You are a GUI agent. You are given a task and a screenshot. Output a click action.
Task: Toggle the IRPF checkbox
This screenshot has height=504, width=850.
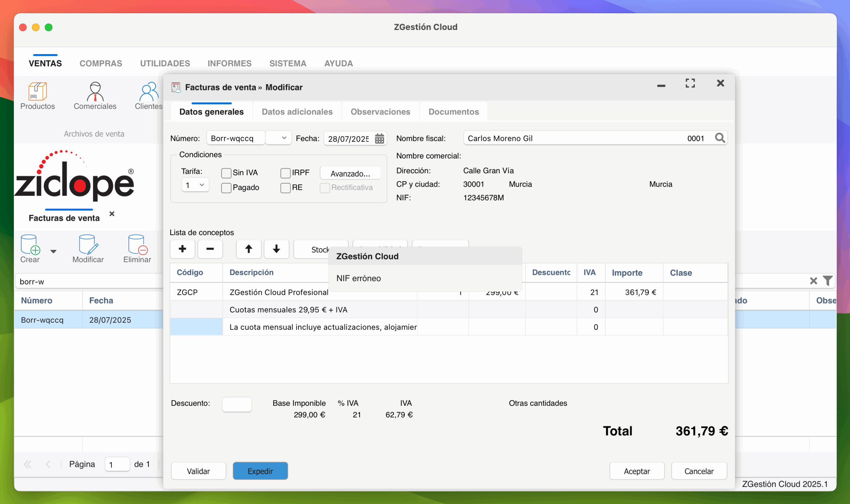pos(285,173)
